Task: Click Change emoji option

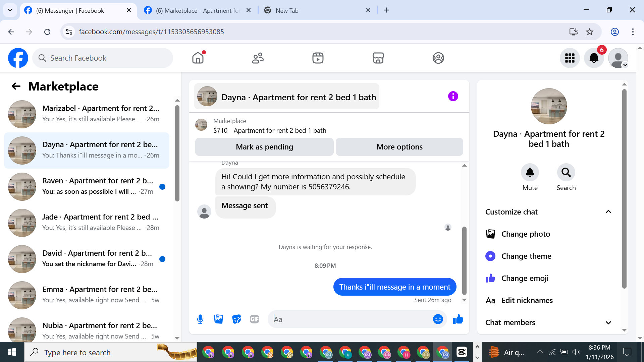Action: (x=549, y=278)
